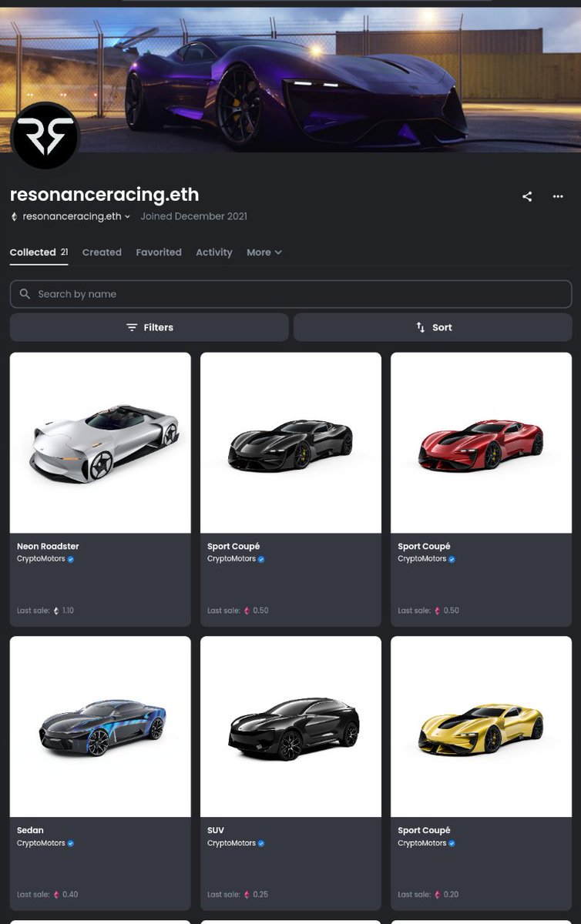Viewport: 581px width, 924px height.
Task: Click the Joined December 2021 text
Action: 193,216
